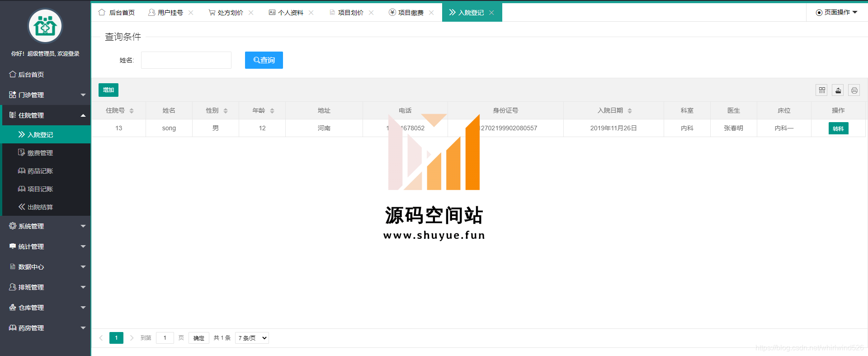This screenshot has height=356, width=868.
Task: Open 项目记账 in the sidebar
Action: [x=45, y=189]
